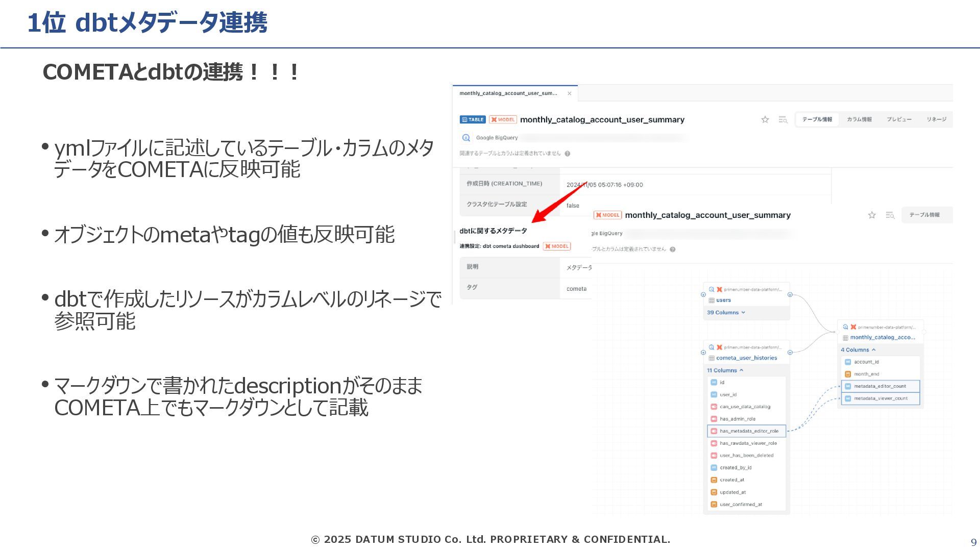Expand the 39 Columns list
The width and height of the screenshot is (980, 551).
coord(726,313)
